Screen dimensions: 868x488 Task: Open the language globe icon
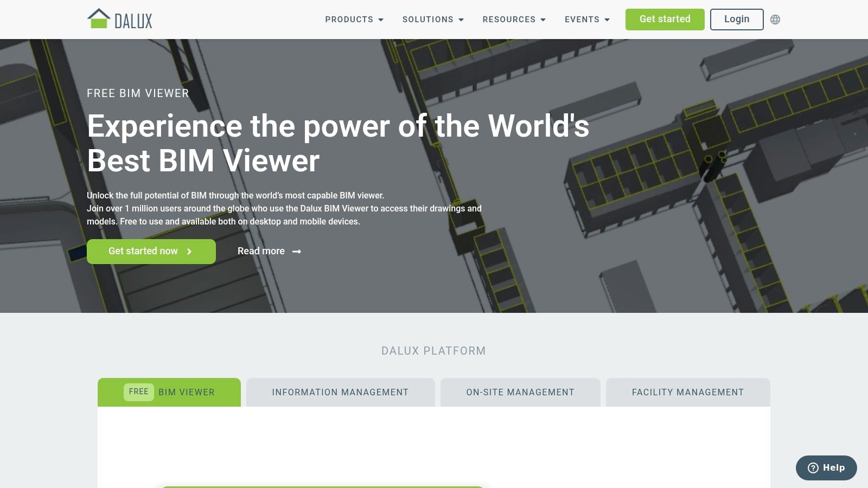775,20
